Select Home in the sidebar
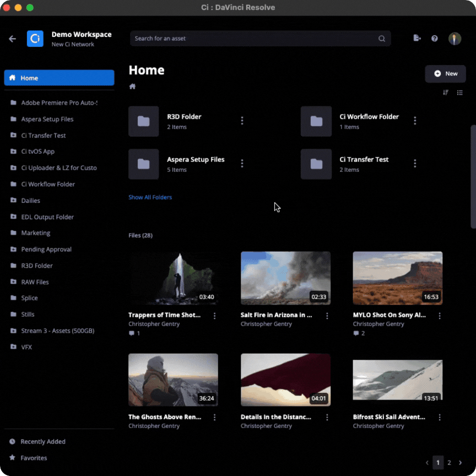 (x=59, y=78)
